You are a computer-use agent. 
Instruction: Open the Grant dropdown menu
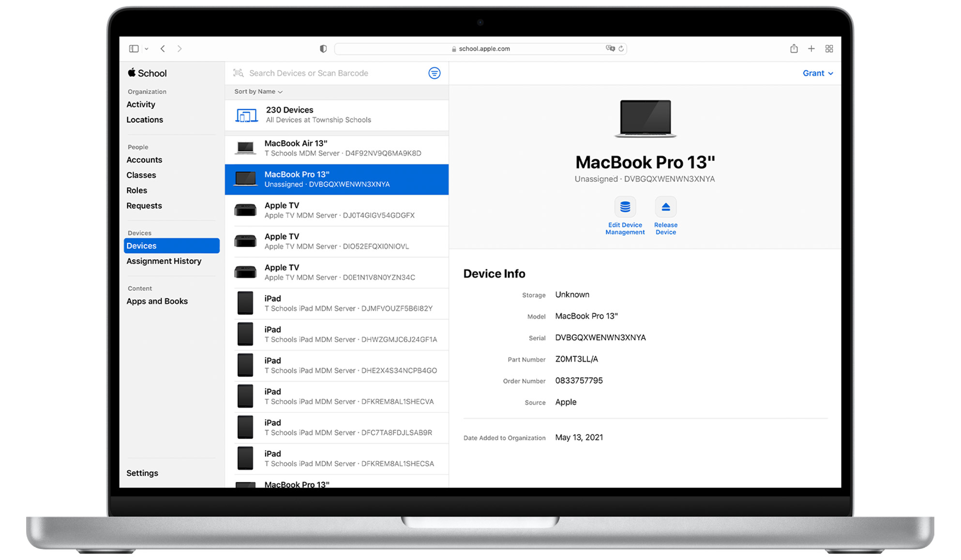point(817,73)
